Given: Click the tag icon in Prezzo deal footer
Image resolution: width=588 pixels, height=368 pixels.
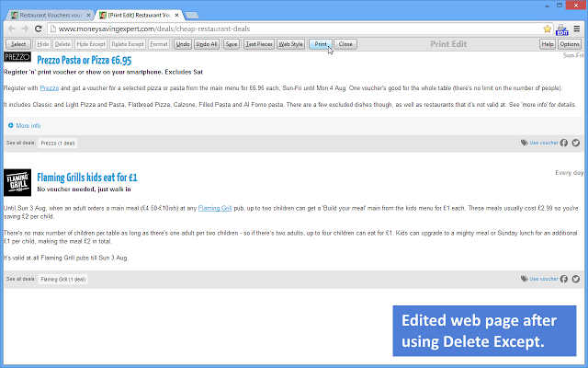Looking at the screenshot, I should click(525, 143).
